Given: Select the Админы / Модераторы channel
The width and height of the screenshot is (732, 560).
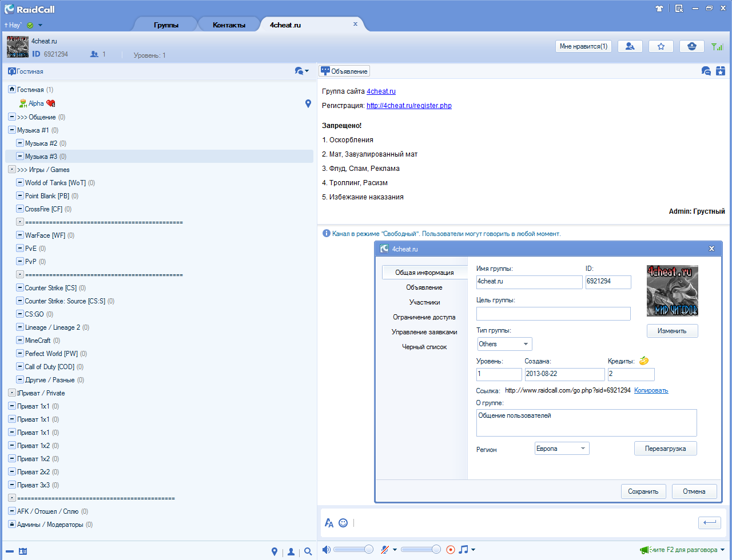Looking at the screenshot, I should tap(50, 525).
